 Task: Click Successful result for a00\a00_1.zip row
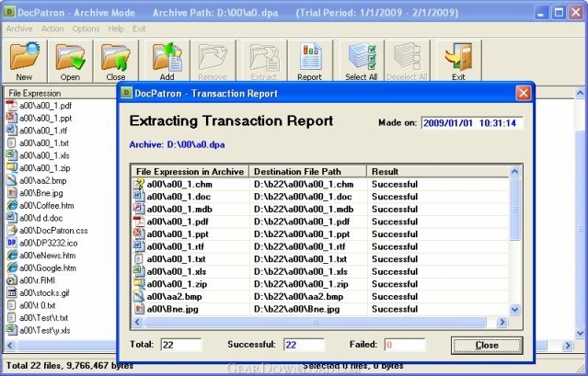[395, 284]
